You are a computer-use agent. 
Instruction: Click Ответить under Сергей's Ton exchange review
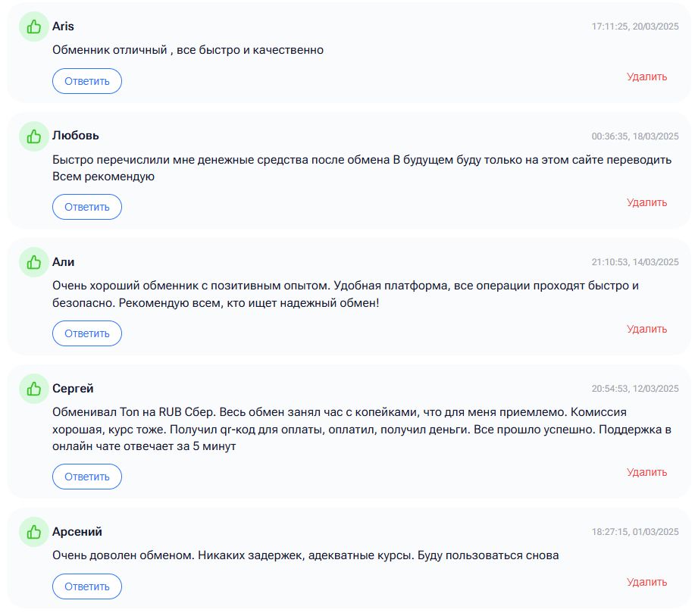87,477
